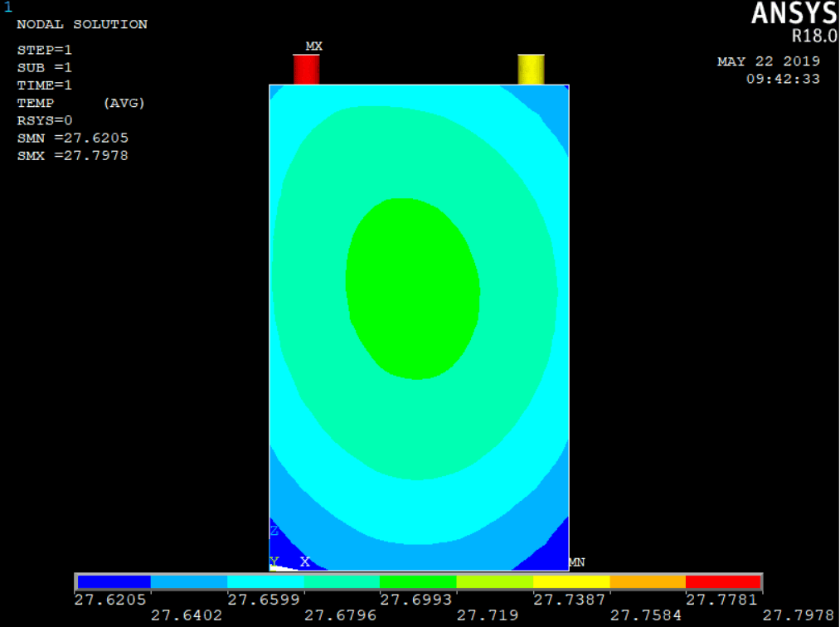840x627 pixels.
Task: Pick the yellow legend color band
Action: (x=571, y=581)
